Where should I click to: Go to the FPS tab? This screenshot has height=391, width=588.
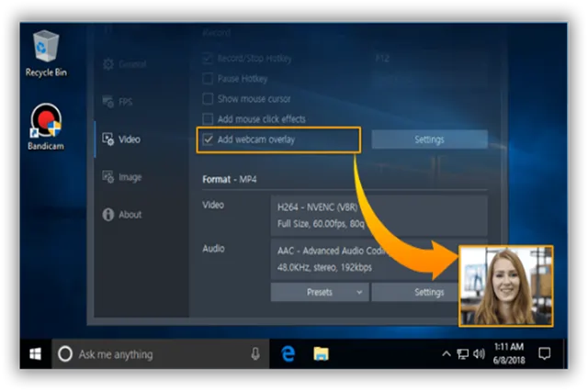tap(125, 102)
